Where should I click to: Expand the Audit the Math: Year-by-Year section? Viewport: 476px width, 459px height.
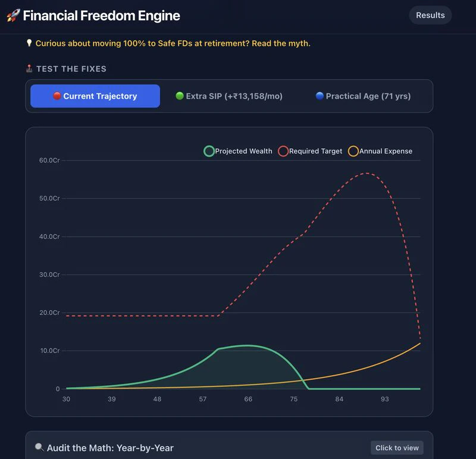pos(397,448)
